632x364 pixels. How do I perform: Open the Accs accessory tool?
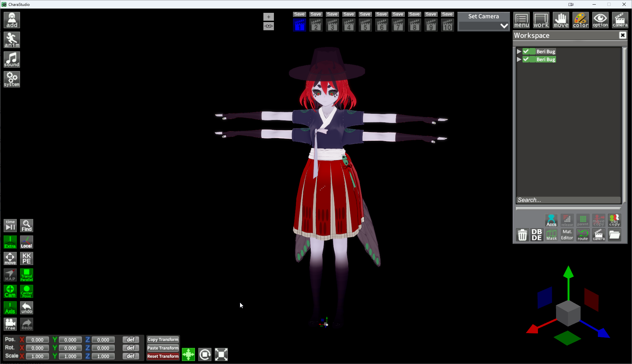(x=551, y=220)
